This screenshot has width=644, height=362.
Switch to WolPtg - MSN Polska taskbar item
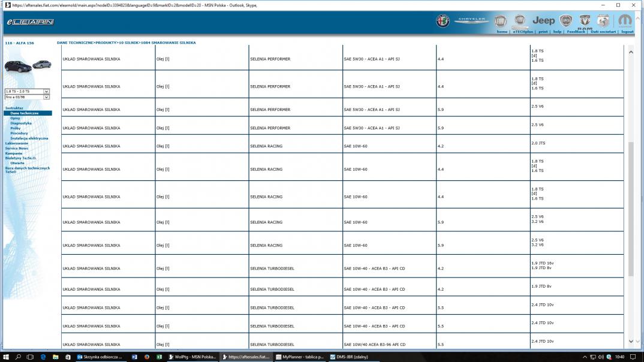(192, 357)
